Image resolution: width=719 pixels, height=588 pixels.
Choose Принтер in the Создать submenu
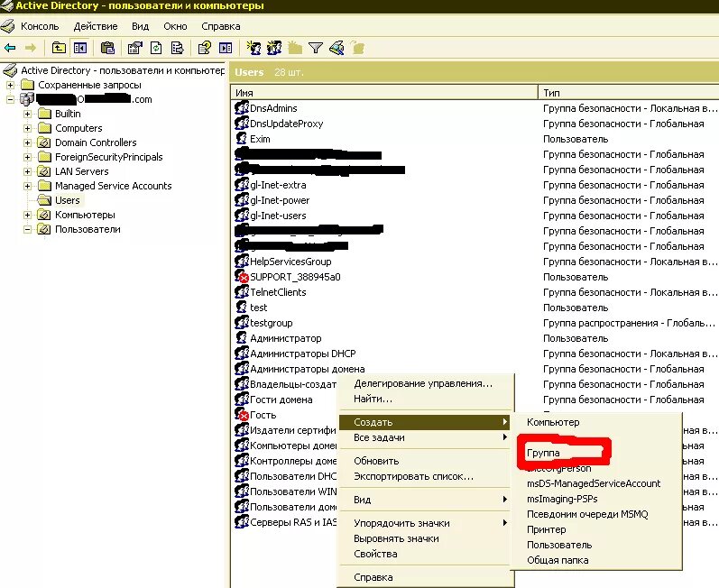pos(546,529)
